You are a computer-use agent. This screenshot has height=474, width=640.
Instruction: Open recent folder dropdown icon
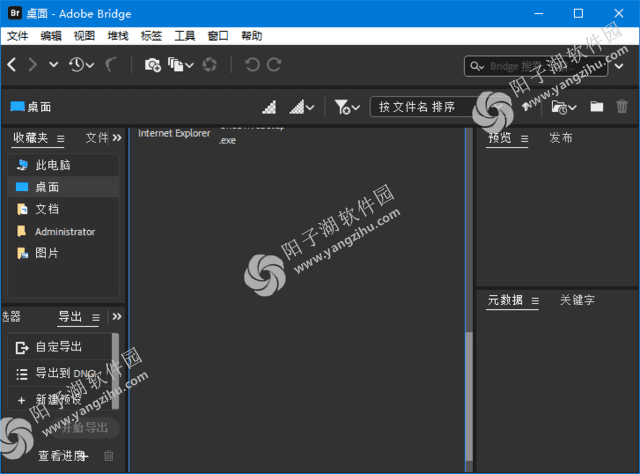[x=564, y=107]
